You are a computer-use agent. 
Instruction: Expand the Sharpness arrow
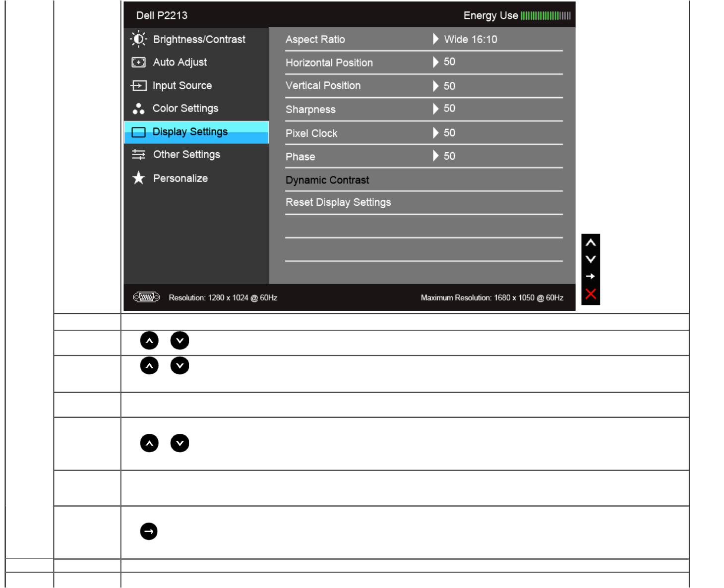[435, 109]
